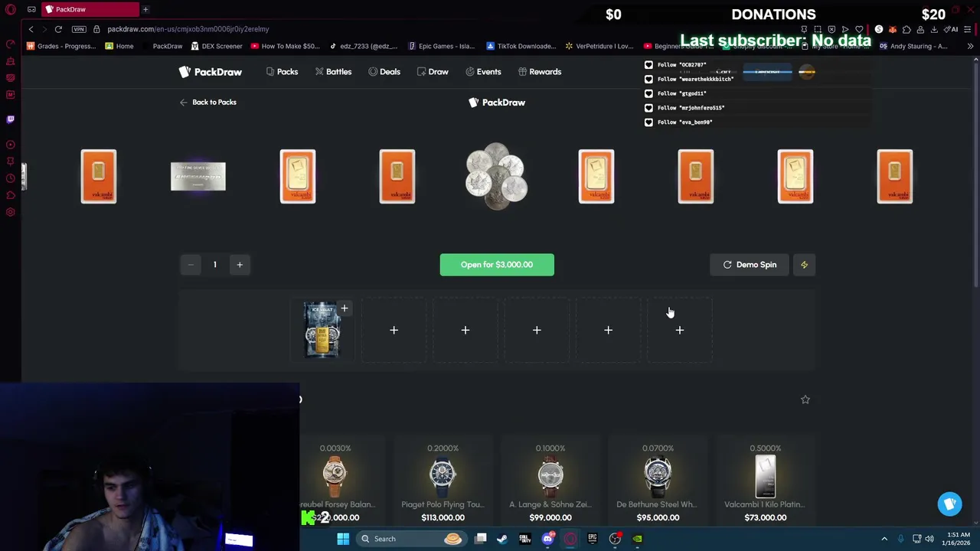This screenshot has width=980, height=551.
Task: Open the taskbar volume control
Action: 929,539
